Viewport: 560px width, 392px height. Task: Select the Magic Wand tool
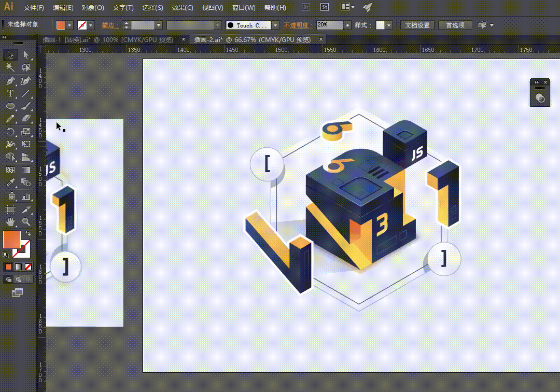(x=10, y=67)
